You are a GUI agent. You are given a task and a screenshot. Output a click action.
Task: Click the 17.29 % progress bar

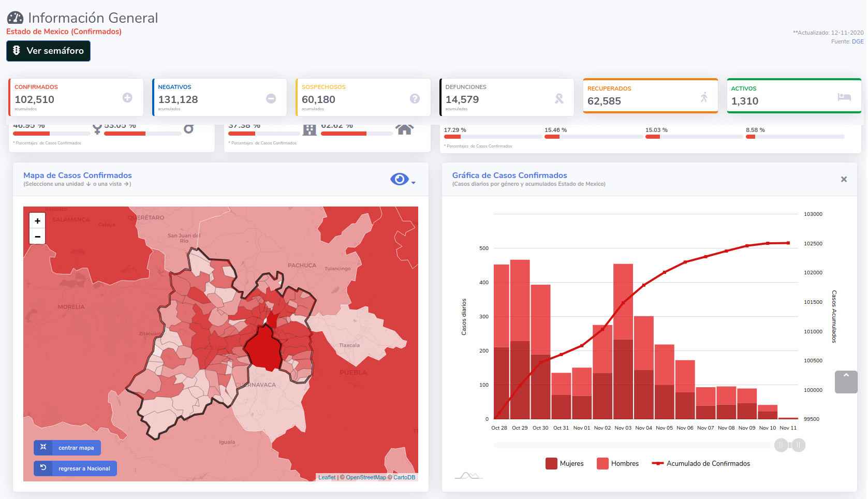click(x=493, y=137)
